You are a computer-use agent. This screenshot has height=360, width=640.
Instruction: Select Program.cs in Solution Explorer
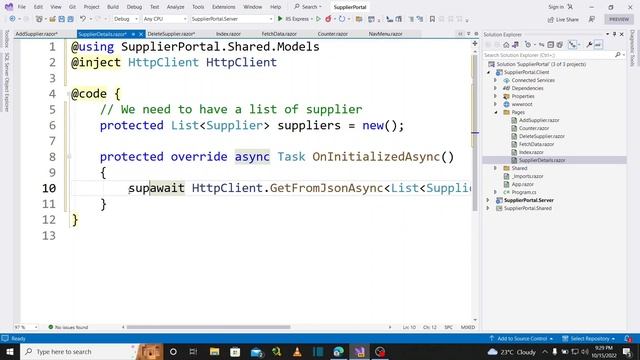524,192
